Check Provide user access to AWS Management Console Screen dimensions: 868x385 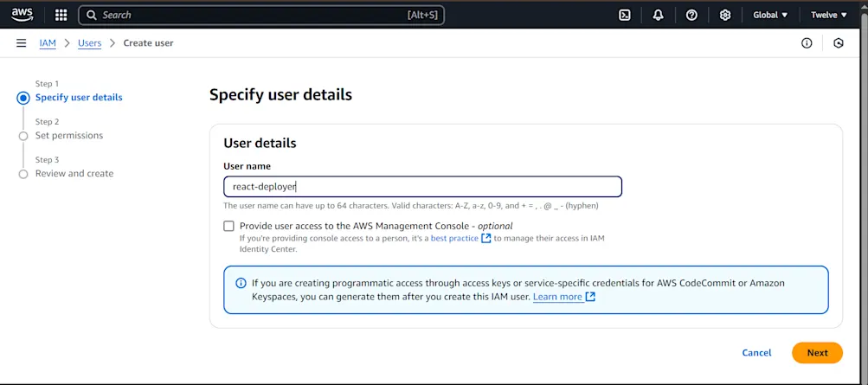pyautogui.click(x=229, y=226)
